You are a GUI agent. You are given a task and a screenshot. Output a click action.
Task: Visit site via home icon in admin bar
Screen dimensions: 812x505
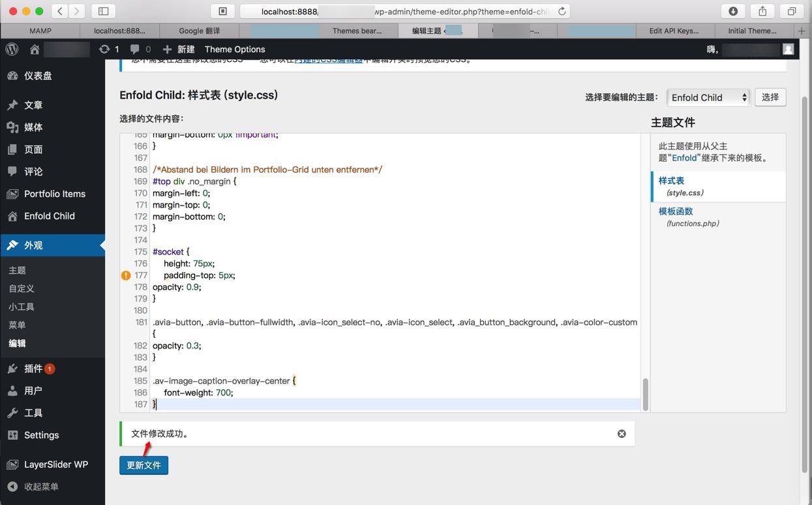coord(35,49)
